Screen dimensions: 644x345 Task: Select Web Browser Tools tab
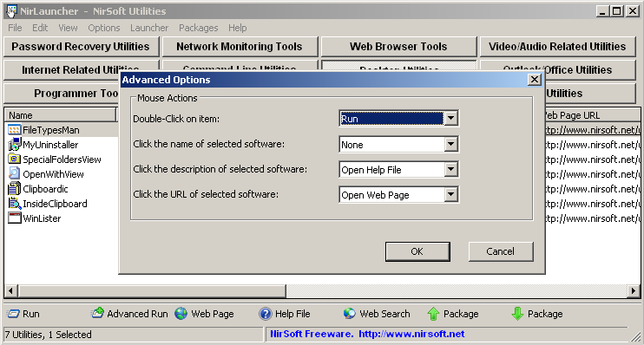coord(398,47)
